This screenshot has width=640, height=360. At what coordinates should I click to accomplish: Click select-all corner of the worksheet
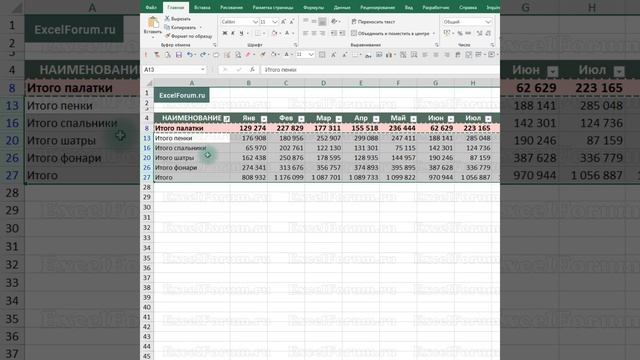click(149, 83)
